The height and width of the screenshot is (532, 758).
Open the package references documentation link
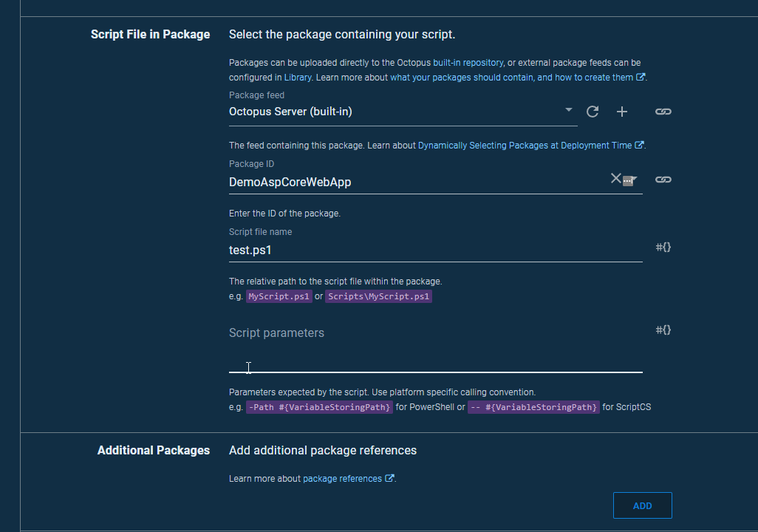[x=343, y=478]
